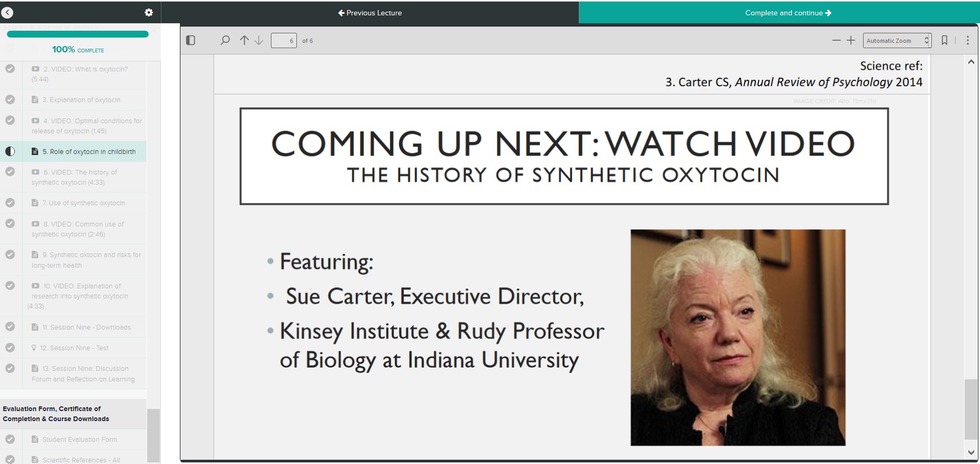Toggle completion check for 'What is oxytocin?' video
This screenshot has width=980, height=464.
pyautogui.click(x=10, y=69)
